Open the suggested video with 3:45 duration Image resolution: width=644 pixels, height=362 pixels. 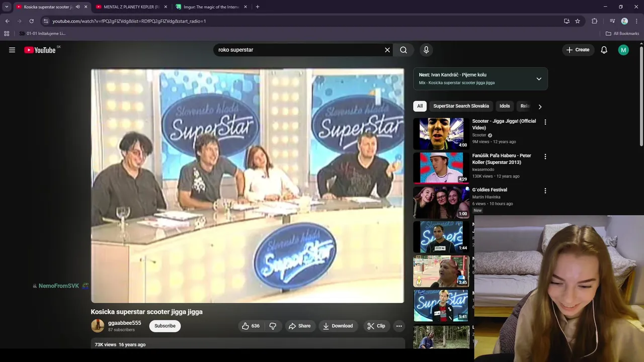(441, 271)
